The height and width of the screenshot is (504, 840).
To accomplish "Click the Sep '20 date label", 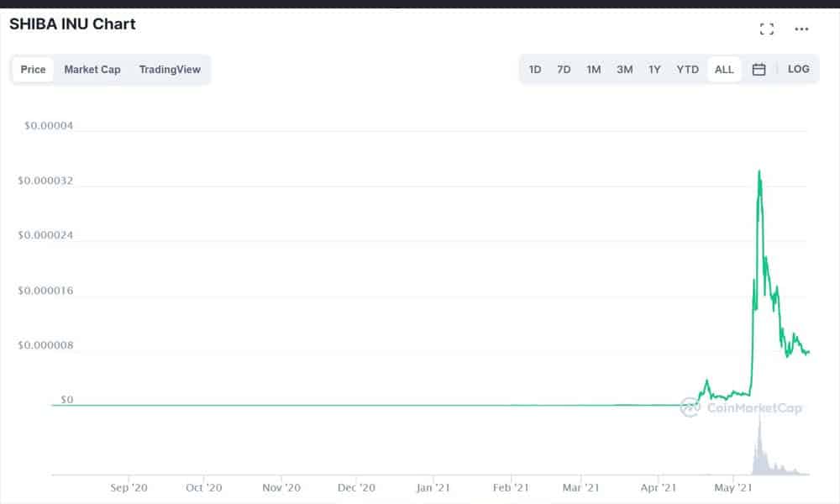I will 129,488.
